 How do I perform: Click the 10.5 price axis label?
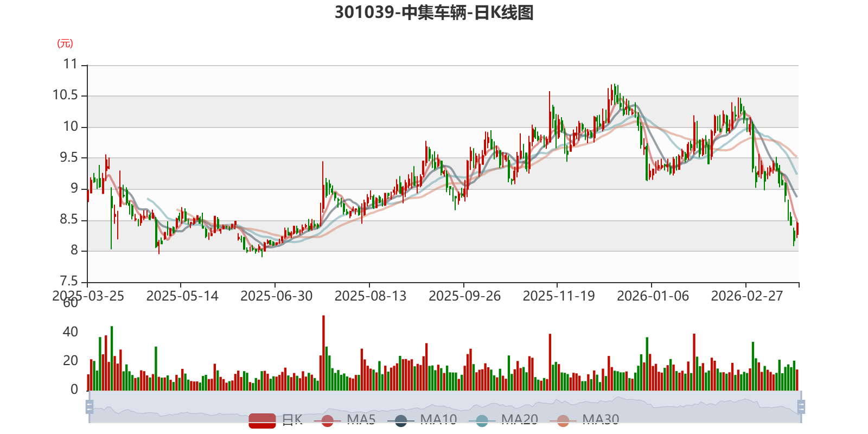tap(65, 95)
